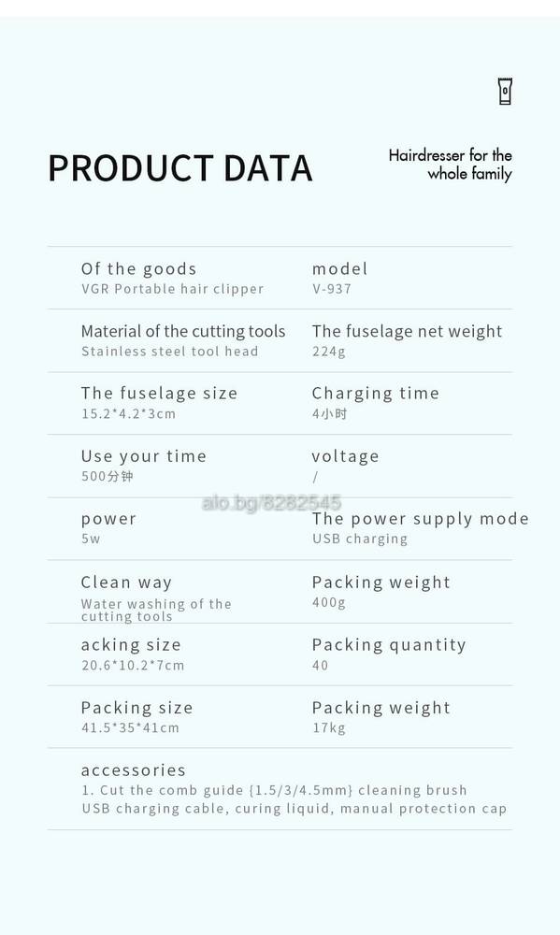Click the packing size 41.5*35*41cm value
560x935 pixels.
[x=130, y=727]
